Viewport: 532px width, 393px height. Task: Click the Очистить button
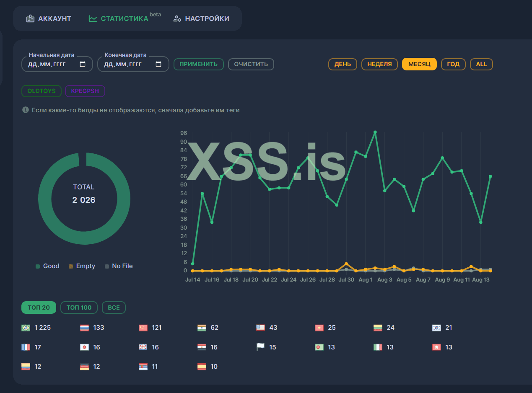pyautogui.click(x=251, y=64)
